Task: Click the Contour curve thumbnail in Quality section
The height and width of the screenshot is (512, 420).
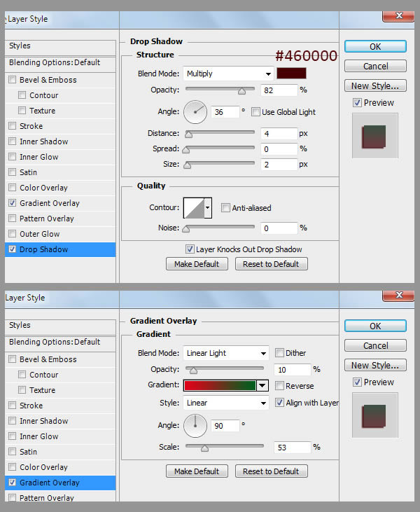Action: (193, 207)
